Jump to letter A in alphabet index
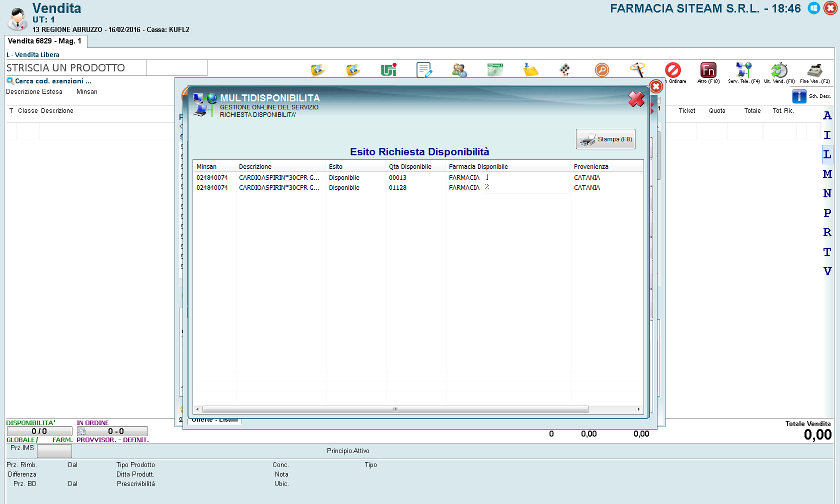 pyautogui.click(x=827, y=115)
